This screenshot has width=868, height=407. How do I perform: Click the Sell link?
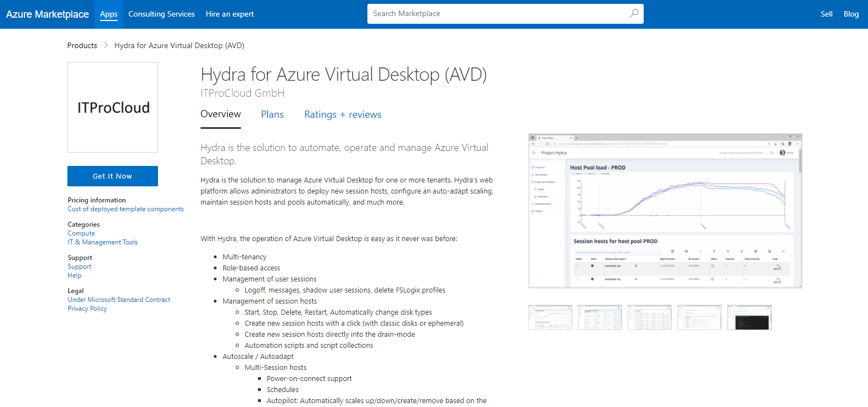tap(827, 14)
